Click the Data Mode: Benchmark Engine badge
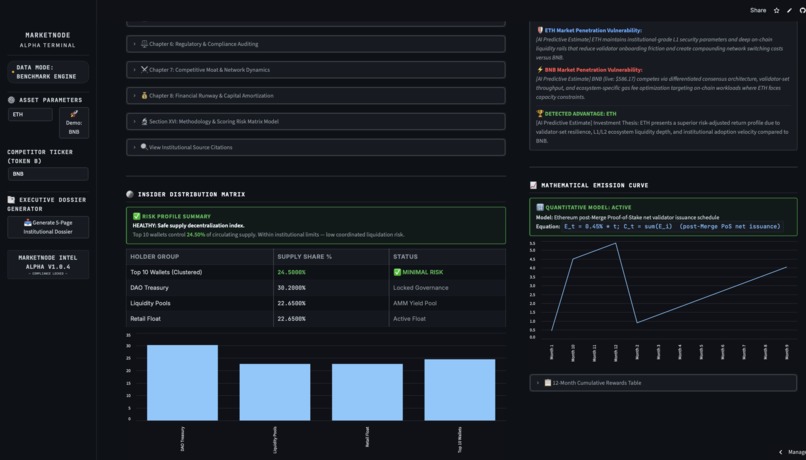Viewport: 806px width, 460px height. pyautogui.click(x=48, y=72)
